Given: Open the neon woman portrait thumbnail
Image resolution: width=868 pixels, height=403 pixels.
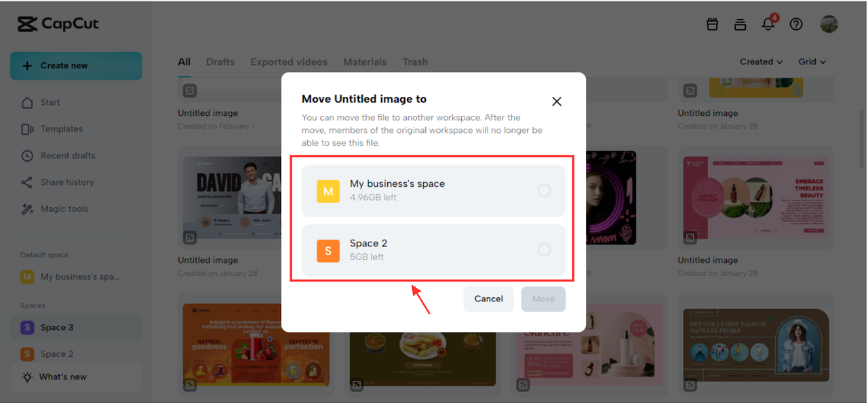Looking at the screenshot, I should [x=610, y=197].
